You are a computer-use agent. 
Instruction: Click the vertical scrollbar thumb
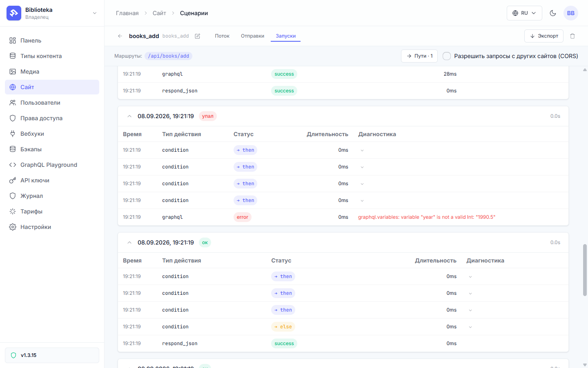585,270
